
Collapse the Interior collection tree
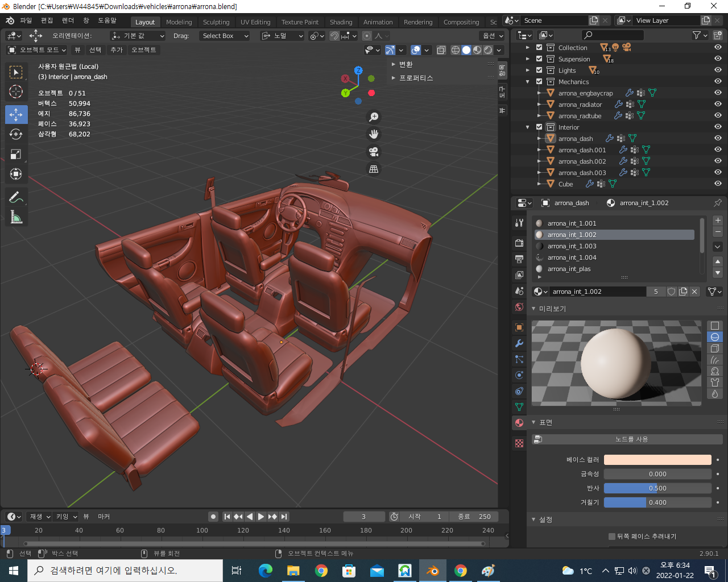point(528,127)
